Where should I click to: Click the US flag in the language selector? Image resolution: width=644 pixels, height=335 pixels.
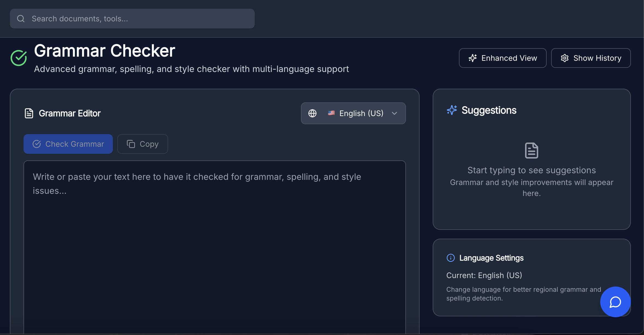(x=332, y=113)
